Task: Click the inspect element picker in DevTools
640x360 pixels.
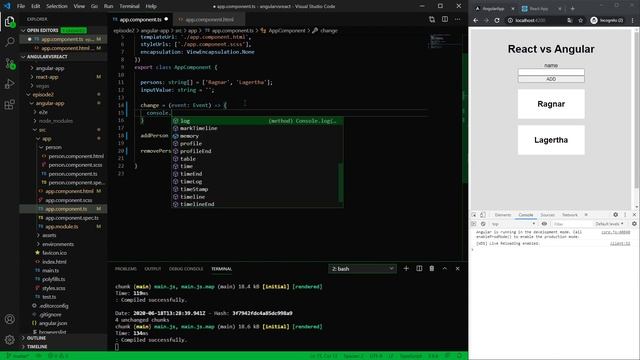Action: pos(474,215)
